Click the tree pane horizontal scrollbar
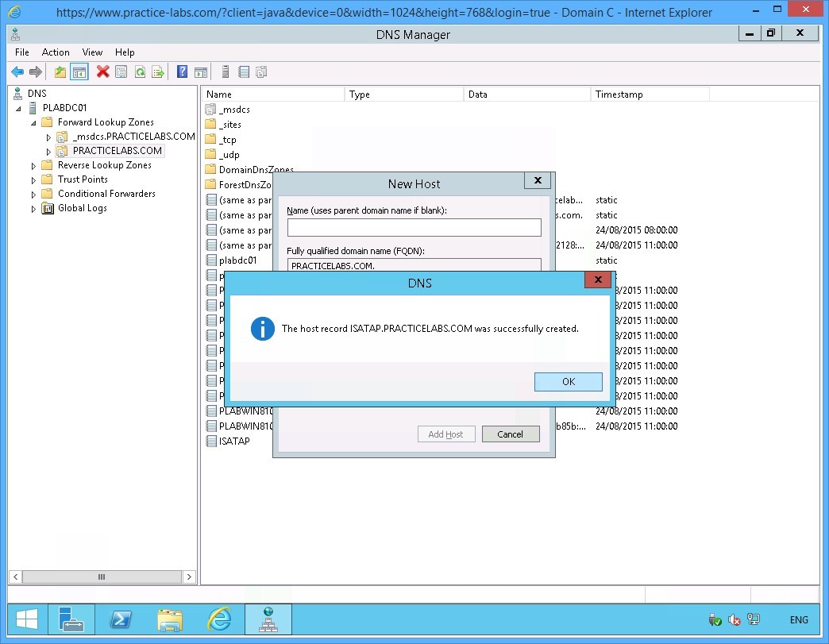The height and width of the screenshot is (644, 829). coord(101,577)
